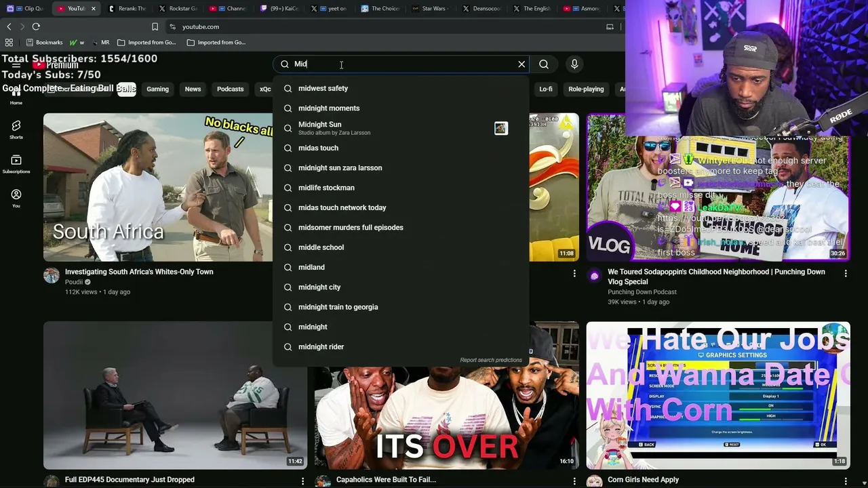Screen dimensions: 868x488
Task: Select suggestion "midnight city"
Action: 401,287
